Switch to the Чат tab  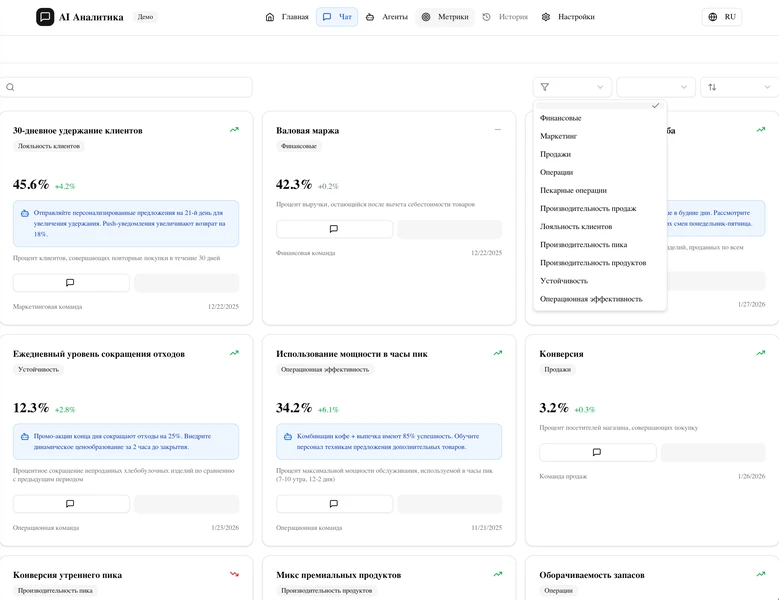(337, 17)
